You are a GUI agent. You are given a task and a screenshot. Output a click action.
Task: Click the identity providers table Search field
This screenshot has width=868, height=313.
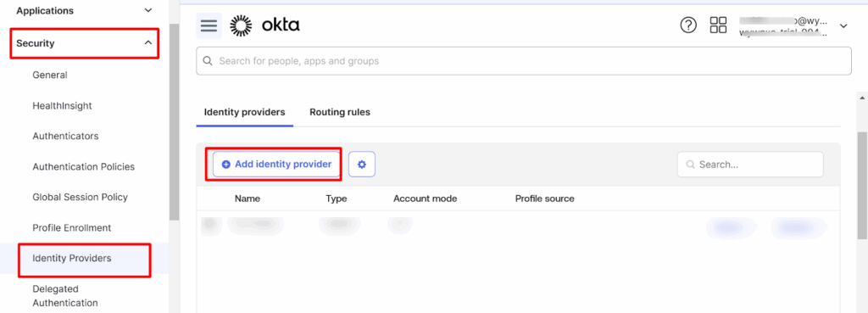tap(750, 165)
